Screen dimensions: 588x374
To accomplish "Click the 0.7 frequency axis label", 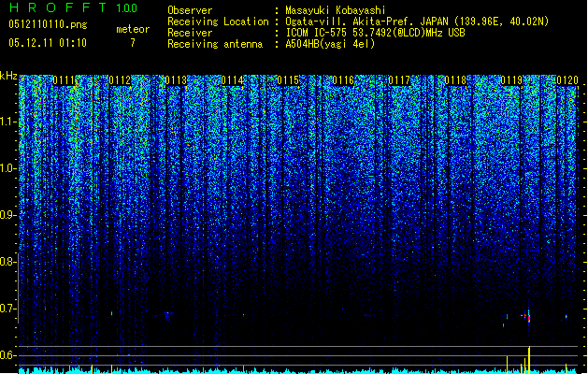I will 8,309.
